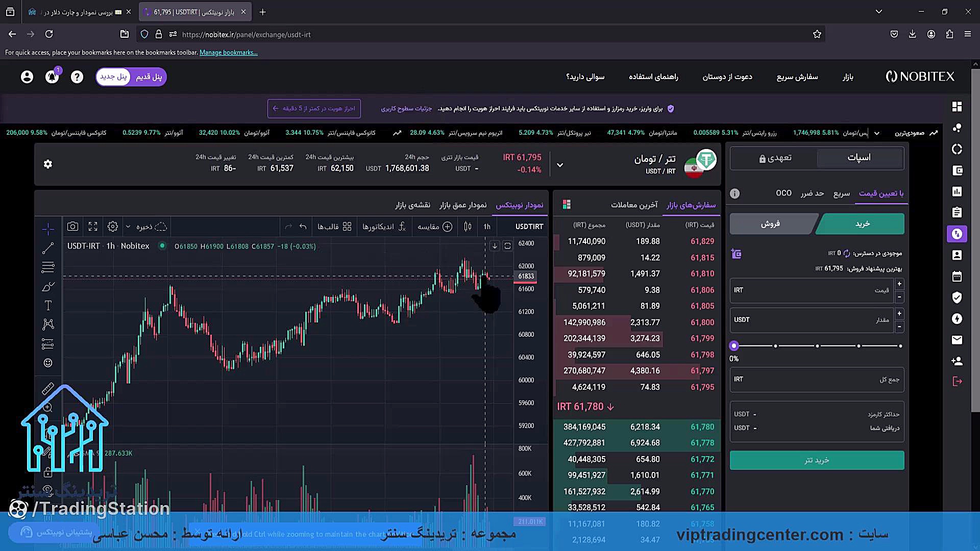Open order type info icon
Screen dimensions: 980x551
pos(734,193)
